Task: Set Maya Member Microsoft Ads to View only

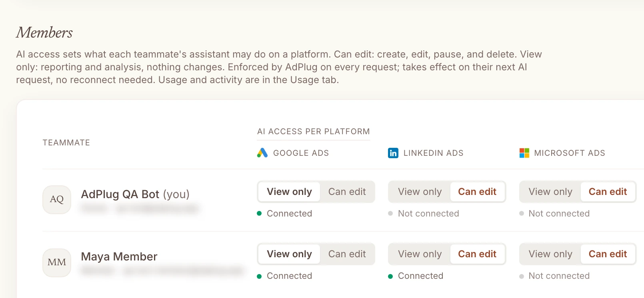Action: click(550, 254)
